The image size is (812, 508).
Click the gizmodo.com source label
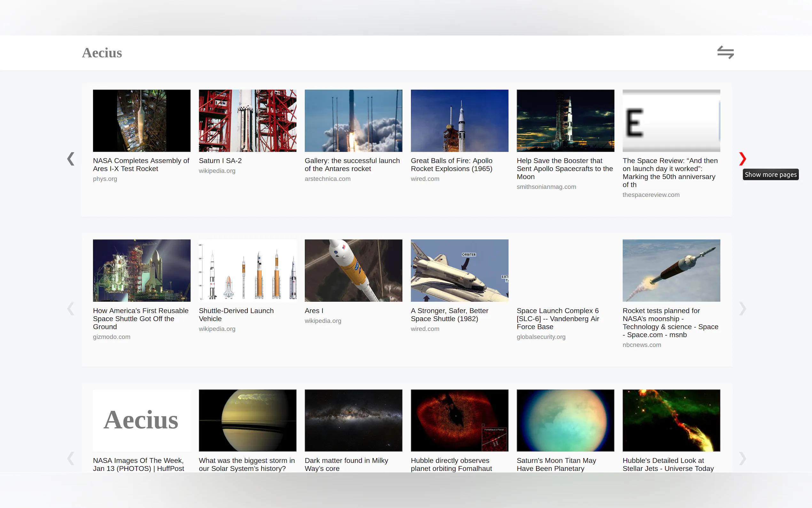(x=112, y=337)
